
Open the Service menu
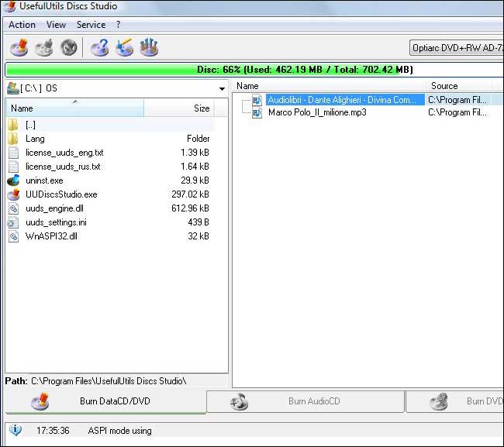click(x=91, y=25)
